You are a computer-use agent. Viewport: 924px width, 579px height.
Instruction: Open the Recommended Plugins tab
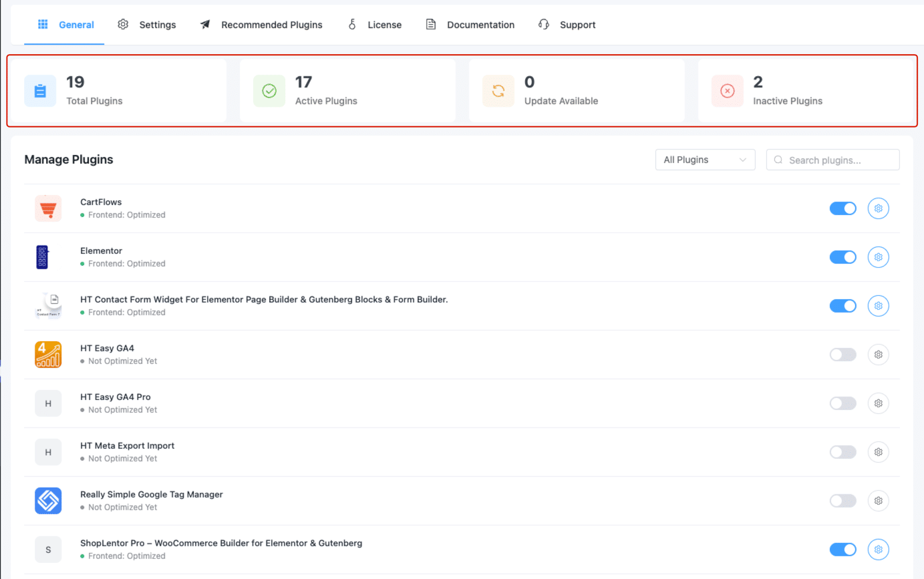261,25
